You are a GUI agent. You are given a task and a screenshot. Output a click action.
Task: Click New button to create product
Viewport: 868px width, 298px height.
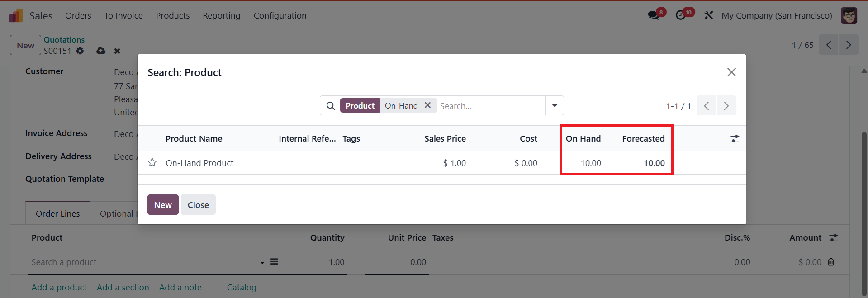163,205
